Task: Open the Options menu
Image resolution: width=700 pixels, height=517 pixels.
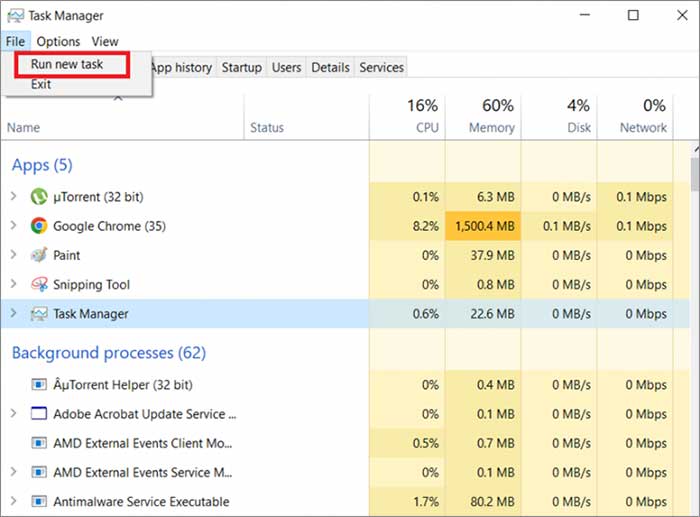Action: click(58, 42)
